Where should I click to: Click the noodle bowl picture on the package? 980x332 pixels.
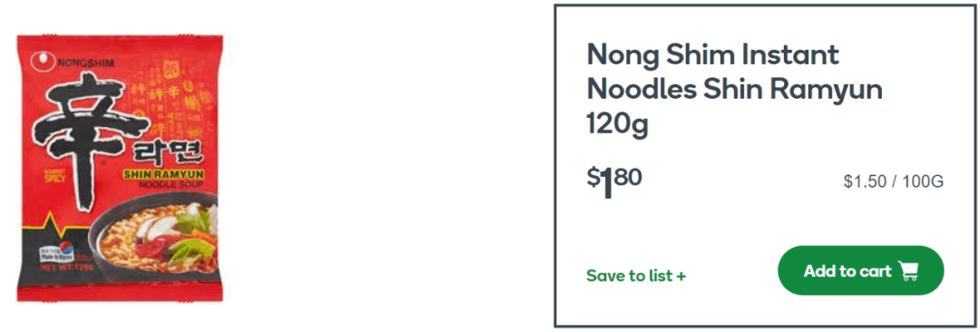point(156,239)
